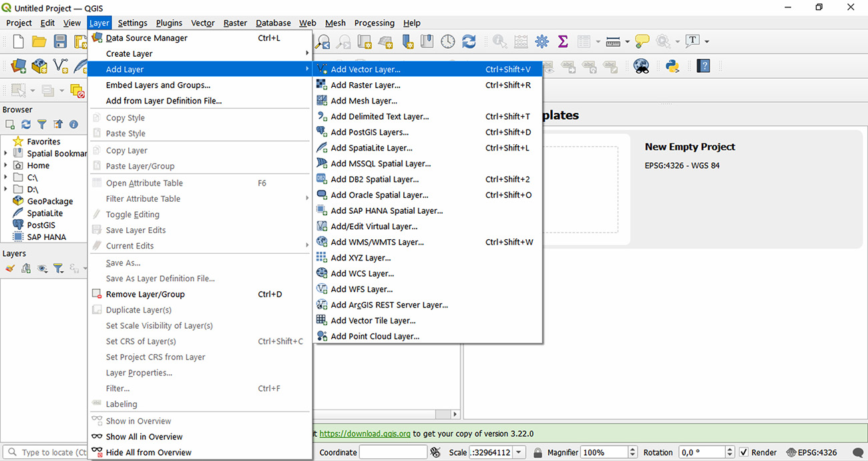Choose Embed Layers and Groups
This screenshot has width=868, height=461.
pyautogui.click(x=200, y=85)
